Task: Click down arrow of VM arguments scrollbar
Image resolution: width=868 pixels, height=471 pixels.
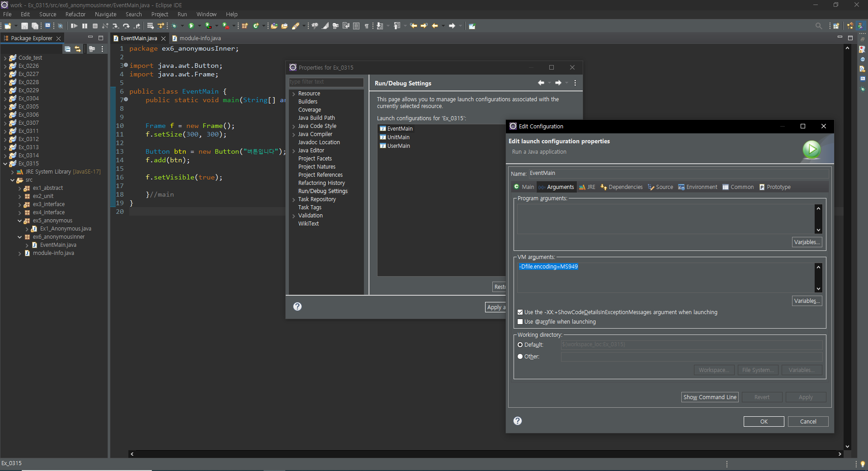Action: tap(818, 289)
